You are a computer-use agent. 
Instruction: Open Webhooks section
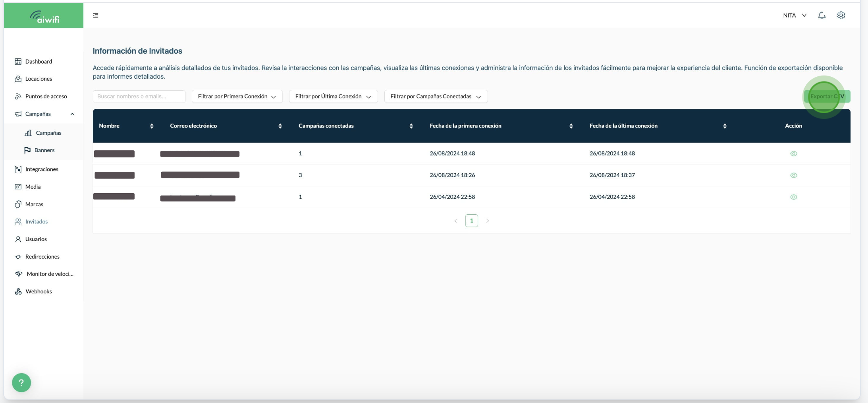point(39,291)
